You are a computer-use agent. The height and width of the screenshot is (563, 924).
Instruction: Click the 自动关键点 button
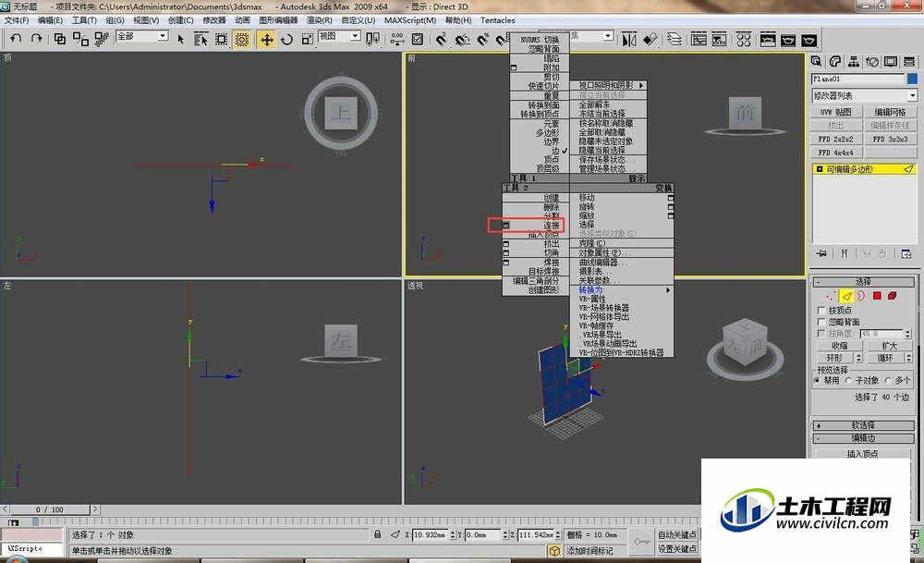[x=677, y=534]
